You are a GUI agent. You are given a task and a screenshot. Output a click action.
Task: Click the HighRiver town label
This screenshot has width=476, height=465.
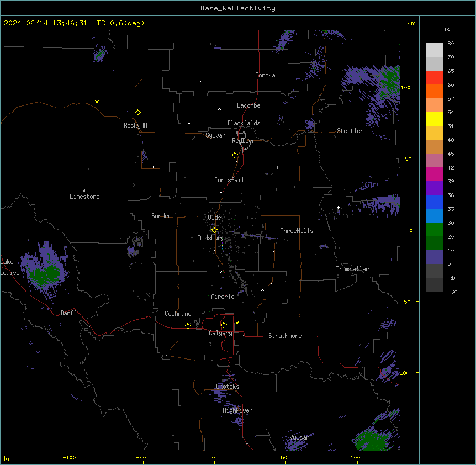pyautogui.click(x=237, y=410)
